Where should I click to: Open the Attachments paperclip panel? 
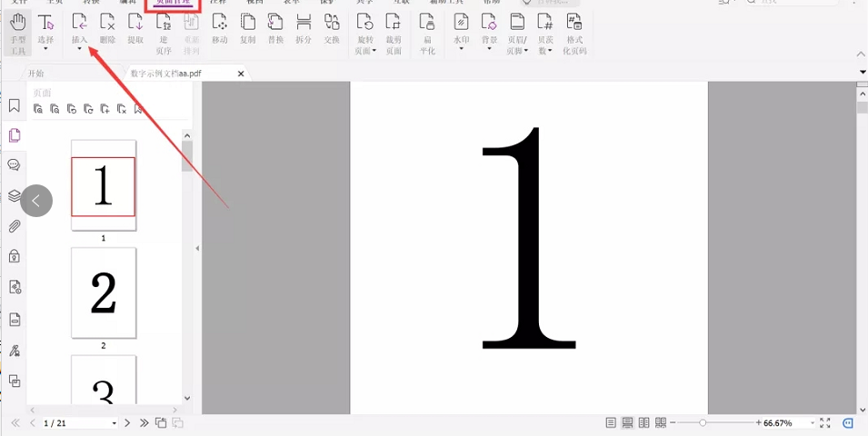pos(15,226)
